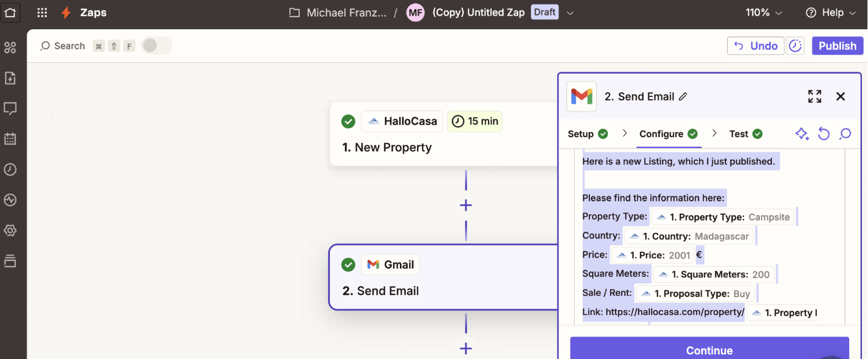This screenshot has width=868, height=359.
Task: Click the 1. Property data pill after the link
Action: 783,313
